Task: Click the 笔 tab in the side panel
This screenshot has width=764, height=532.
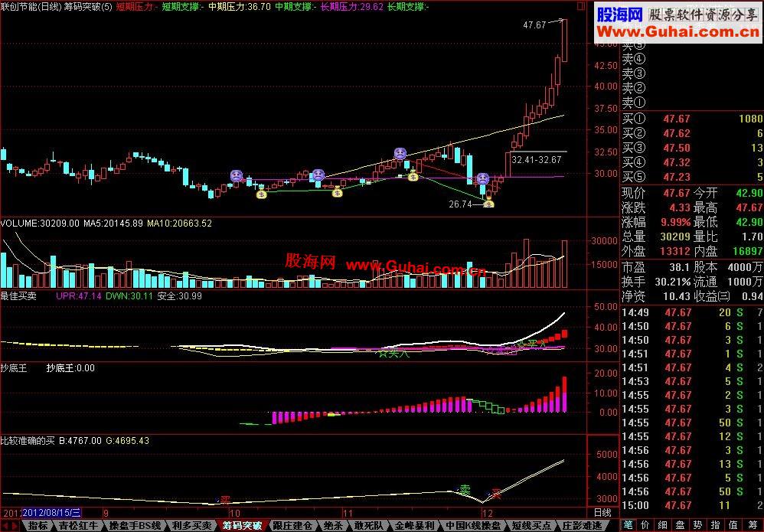Action: 628,526
